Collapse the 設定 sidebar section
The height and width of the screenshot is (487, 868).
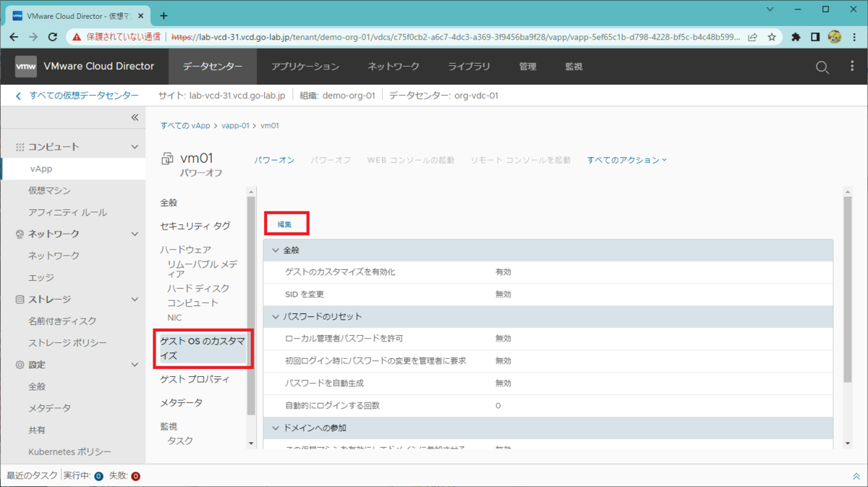(x=135, y=365)
